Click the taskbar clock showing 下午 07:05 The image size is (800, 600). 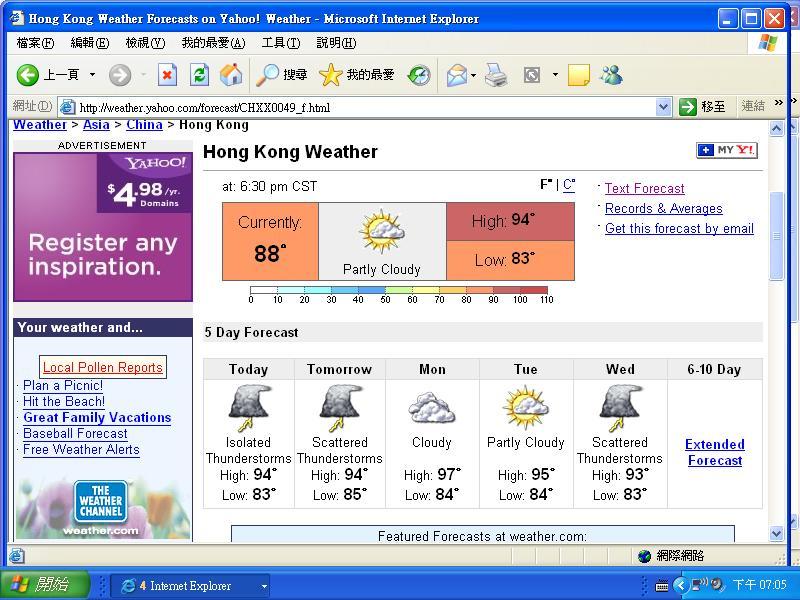tap(759, 585)
